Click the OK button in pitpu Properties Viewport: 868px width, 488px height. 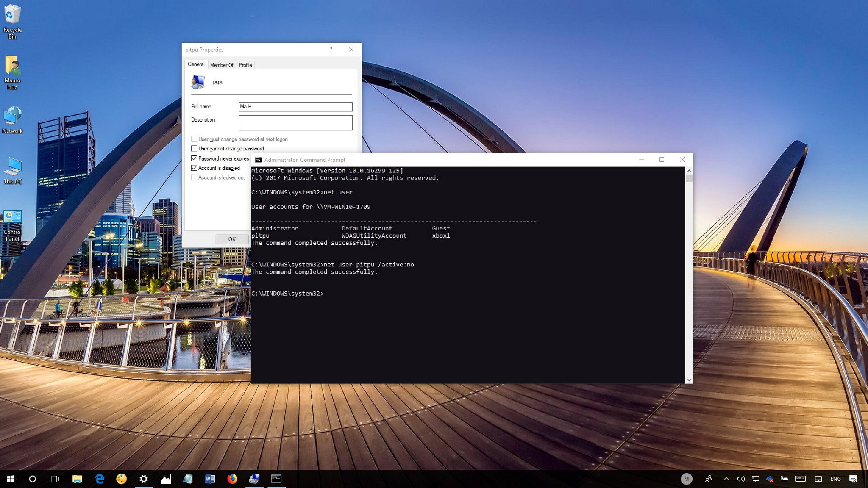click(231, 239)
